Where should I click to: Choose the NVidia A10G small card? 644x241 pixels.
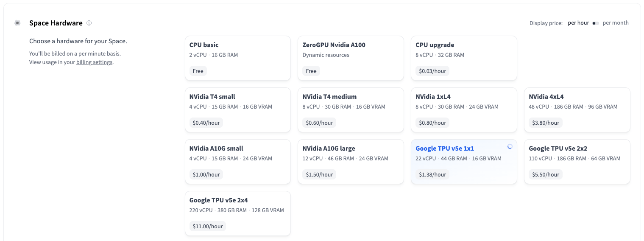(x=237, y=162)
